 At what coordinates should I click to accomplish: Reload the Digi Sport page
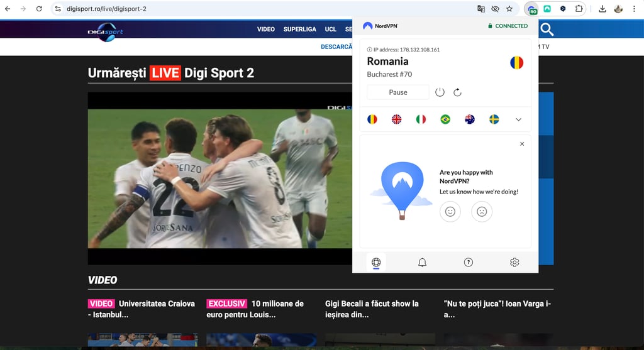pos(39,9)
